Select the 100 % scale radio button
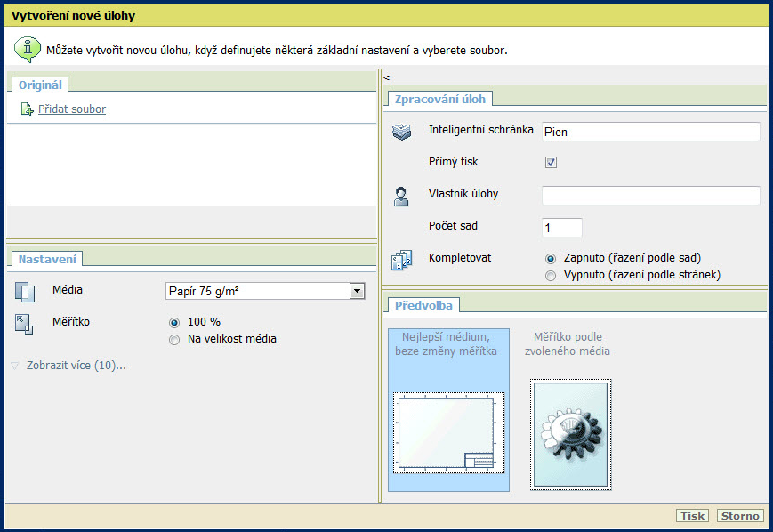This screenshot has width=773, height=532. click(174, 323)
